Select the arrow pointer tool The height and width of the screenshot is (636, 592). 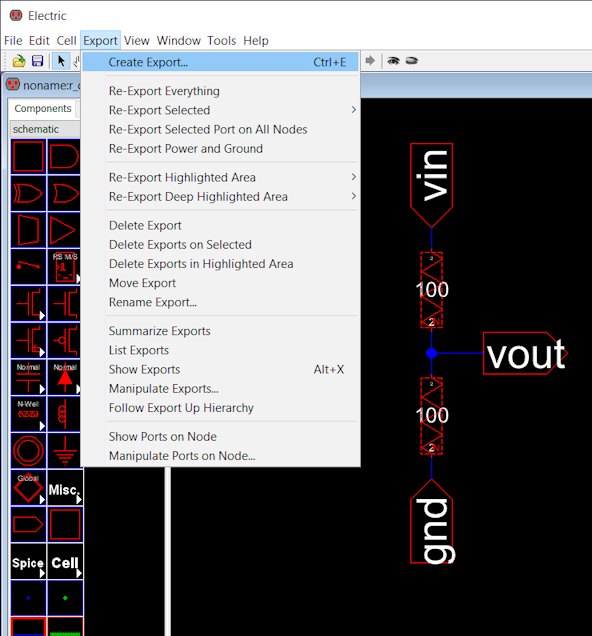pyautogui.click(x=61, y=61)
